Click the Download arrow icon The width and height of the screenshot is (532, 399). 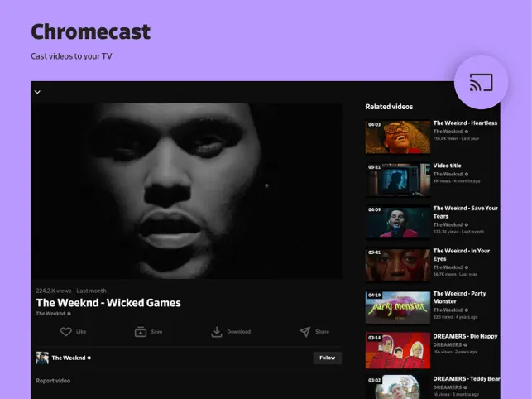217,332
